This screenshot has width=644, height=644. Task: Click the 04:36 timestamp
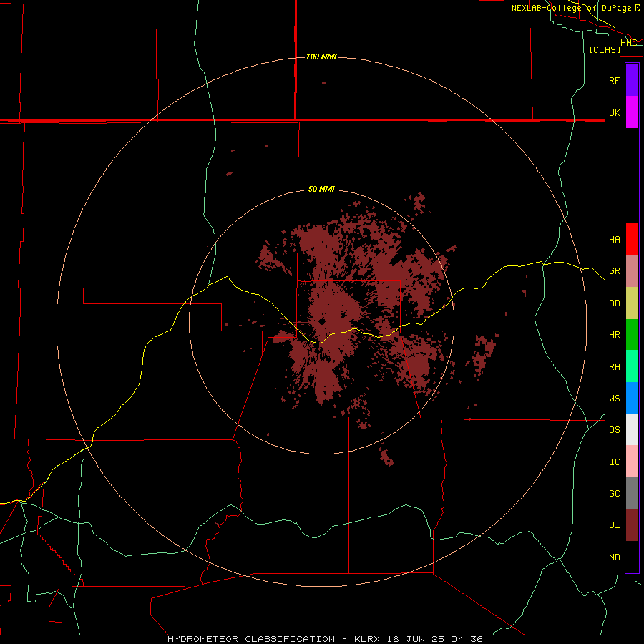click(467, 639)
